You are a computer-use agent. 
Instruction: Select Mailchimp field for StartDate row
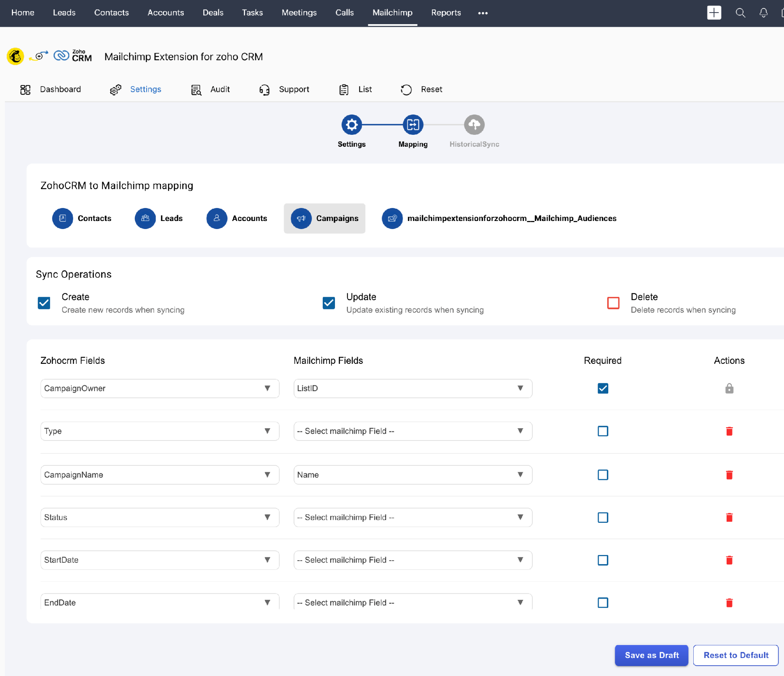click(413, 560)
